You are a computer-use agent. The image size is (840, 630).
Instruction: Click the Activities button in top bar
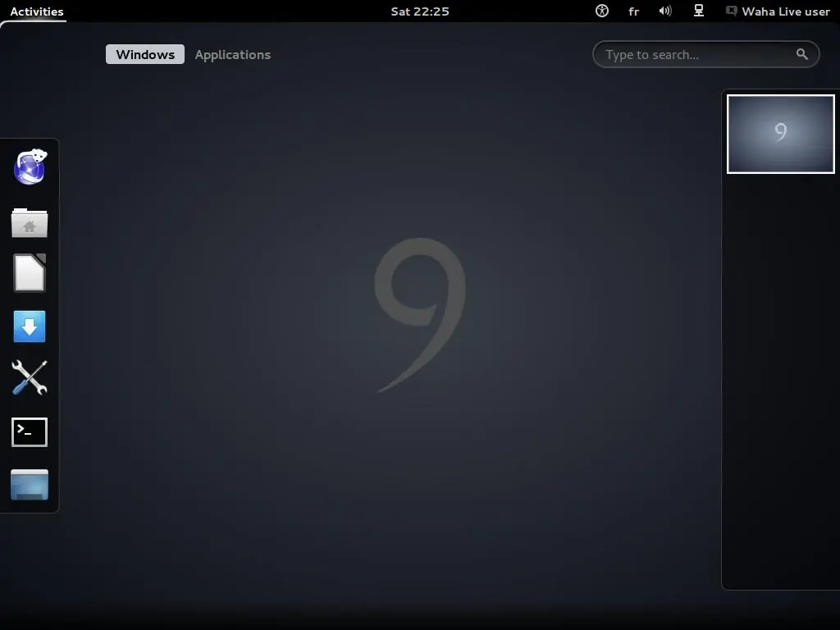click(x=37, y=11)
